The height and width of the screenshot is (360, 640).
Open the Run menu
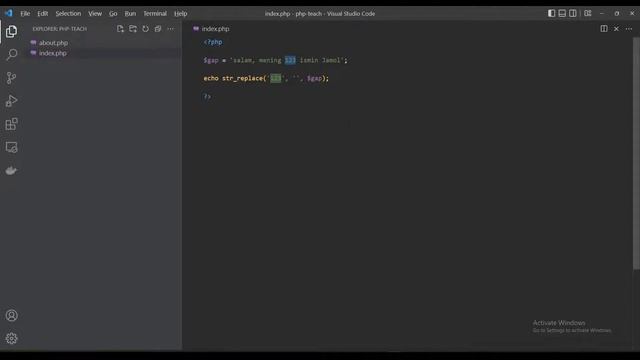coord(130,13)
